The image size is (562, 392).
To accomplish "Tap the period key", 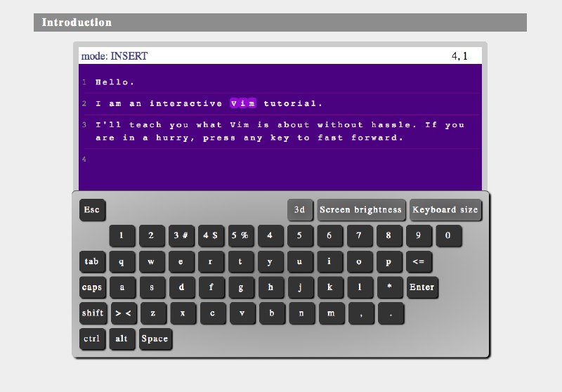I will pos(391,313).
